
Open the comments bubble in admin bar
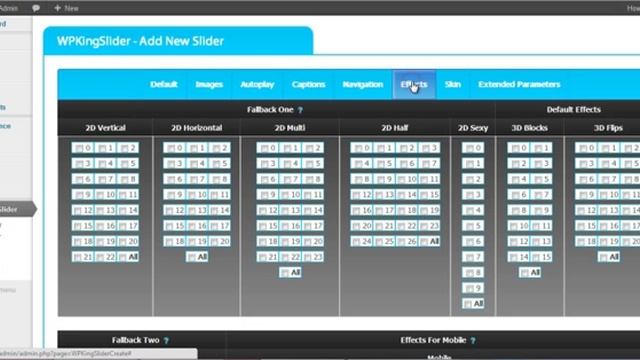click(36, 8)
